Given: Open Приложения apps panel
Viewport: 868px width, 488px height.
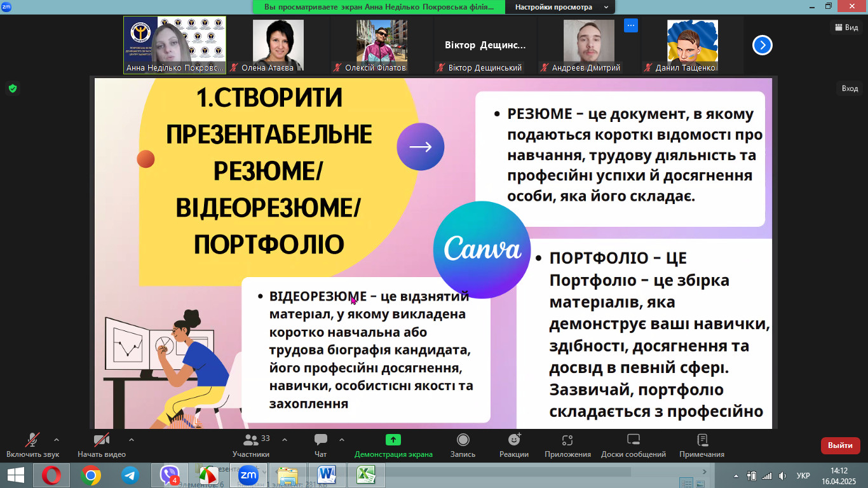Looking at the screenshot, I should click(567, 445).
